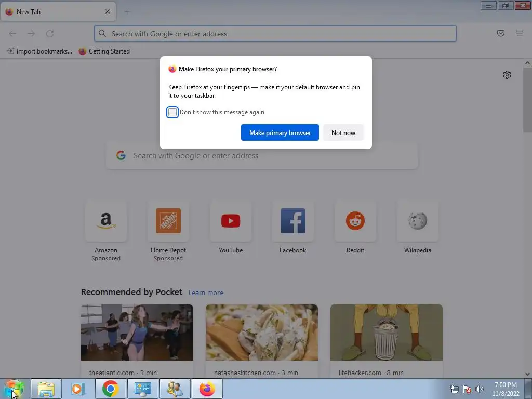This screenshot has height=399, width=532.
Task: Click the scrollbar up arrow
Action: [x=527, y=63]
